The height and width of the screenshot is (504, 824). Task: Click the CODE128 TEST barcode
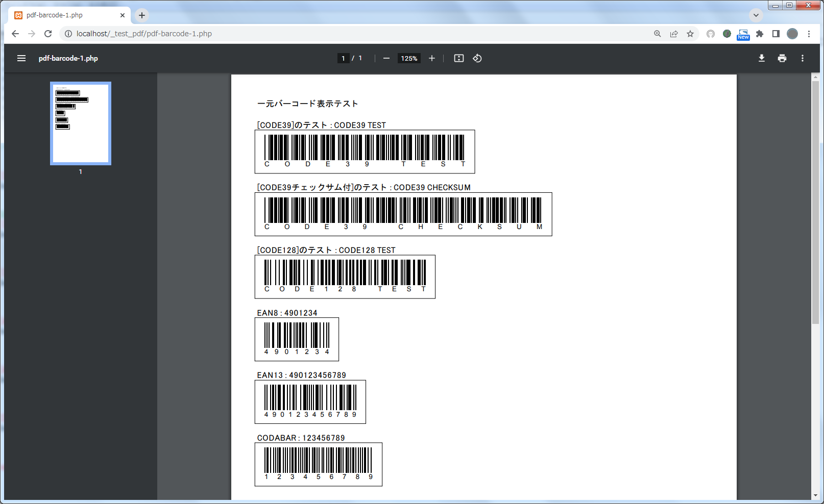click(x=345, y=277)
